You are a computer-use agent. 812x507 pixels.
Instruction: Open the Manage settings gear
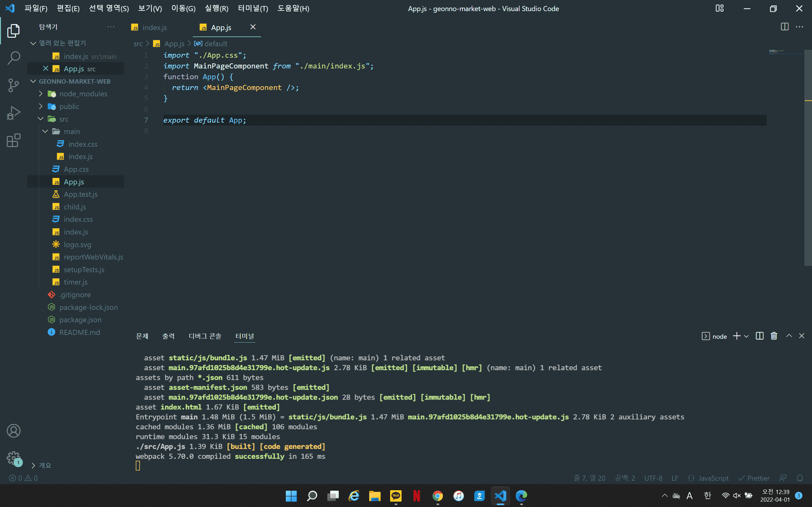(13, 457)
